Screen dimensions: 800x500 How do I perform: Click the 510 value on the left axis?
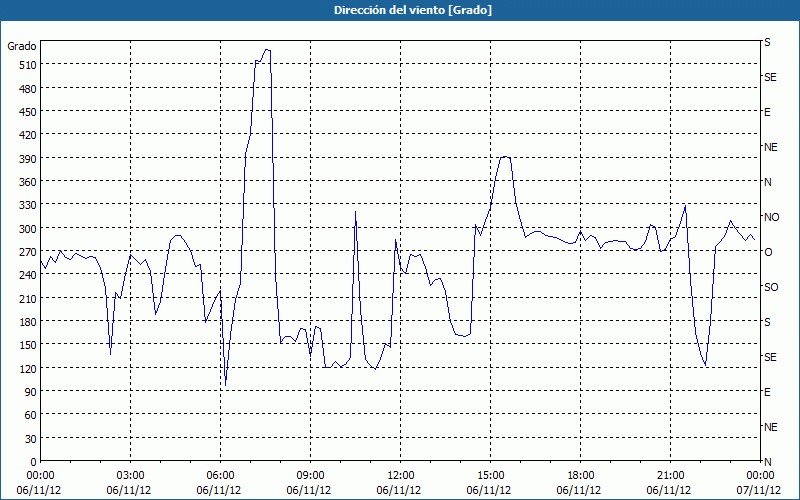point(28,65)
